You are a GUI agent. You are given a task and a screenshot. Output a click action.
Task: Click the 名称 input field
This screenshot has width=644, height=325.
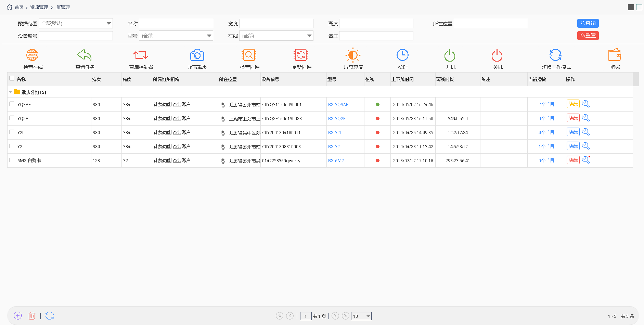(176, 23)
